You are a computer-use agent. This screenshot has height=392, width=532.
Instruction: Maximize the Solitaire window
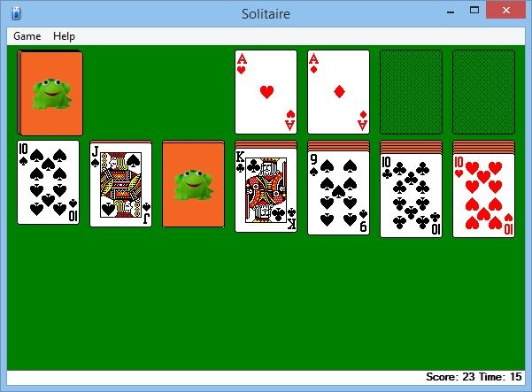coord(474,10)
